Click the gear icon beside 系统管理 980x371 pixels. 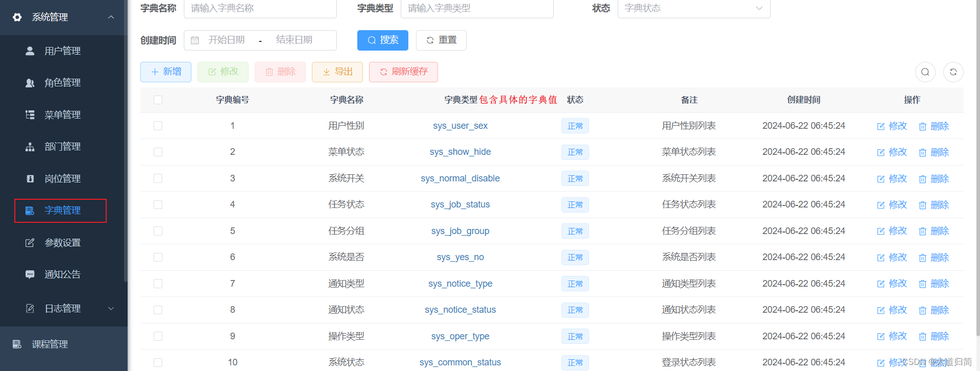click(17, 17)
